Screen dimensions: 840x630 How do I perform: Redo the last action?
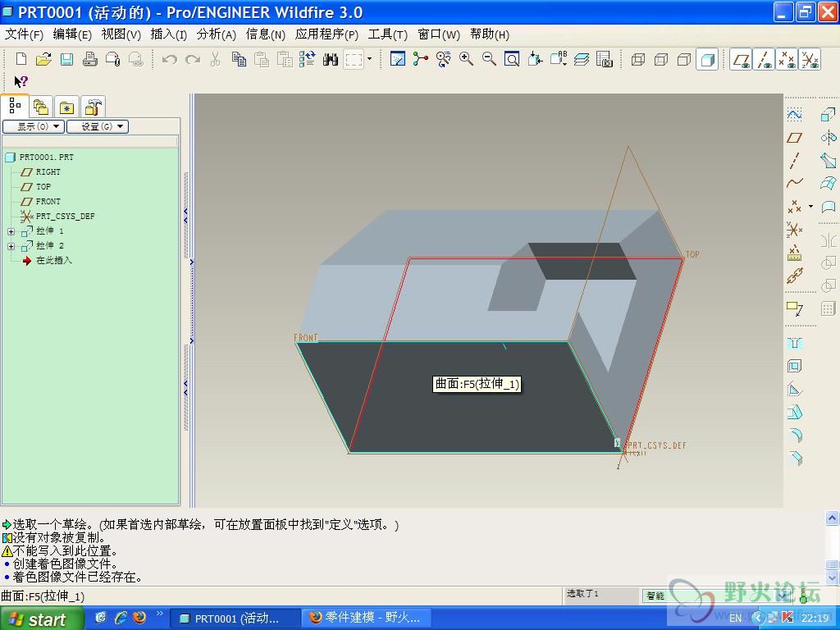point(192,59)
